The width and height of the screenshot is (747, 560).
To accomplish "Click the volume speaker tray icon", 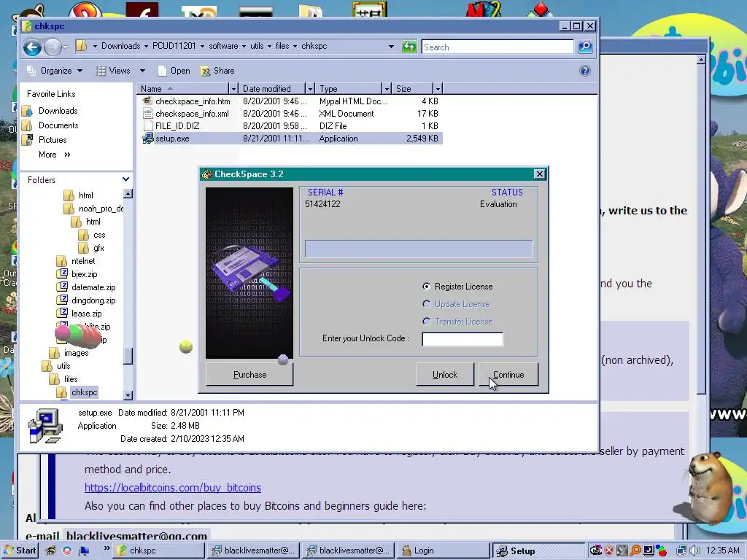I will pos(694,551).
